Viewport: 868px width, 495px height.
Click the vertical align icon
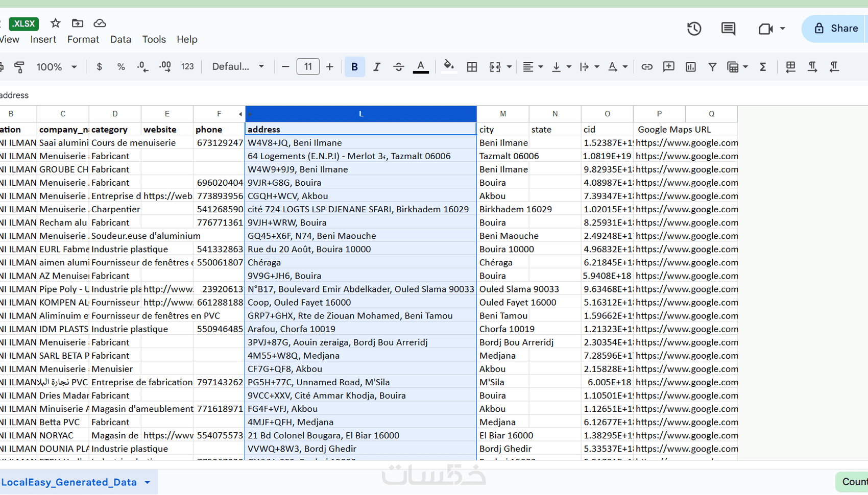(x=557, y=67)
